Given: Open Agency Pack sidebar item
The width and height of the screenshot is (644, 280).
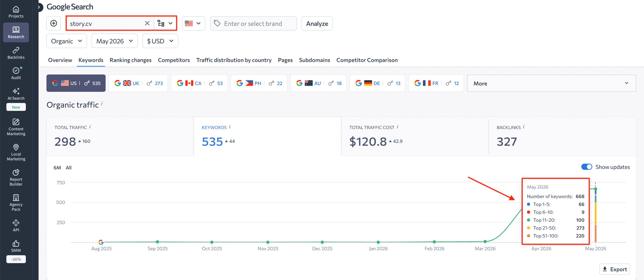Looking at the screenshot, I should tap(16, 203).
